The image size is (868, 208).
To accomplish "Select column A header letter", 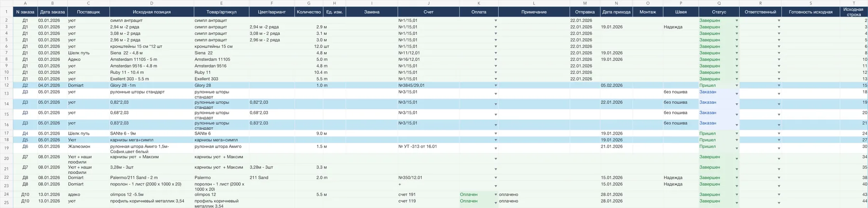I will (x=25, y=3).
